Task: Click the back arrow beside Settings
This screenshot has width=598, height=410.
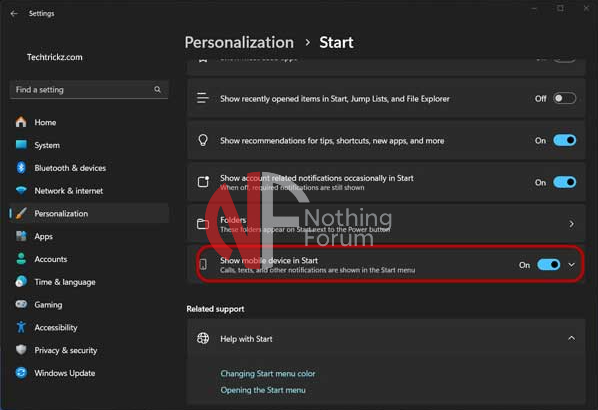Action: (14, 14)
